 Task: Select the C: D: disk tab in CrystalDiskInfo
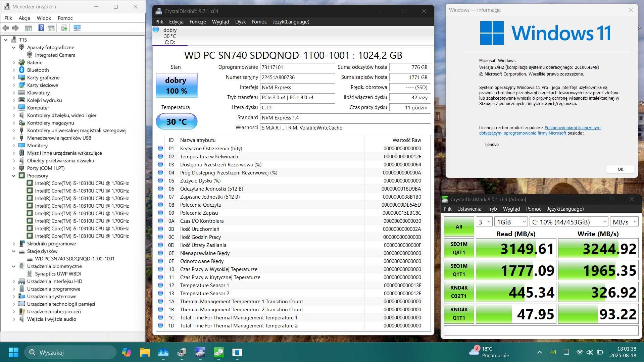click(x=170, y=36)
